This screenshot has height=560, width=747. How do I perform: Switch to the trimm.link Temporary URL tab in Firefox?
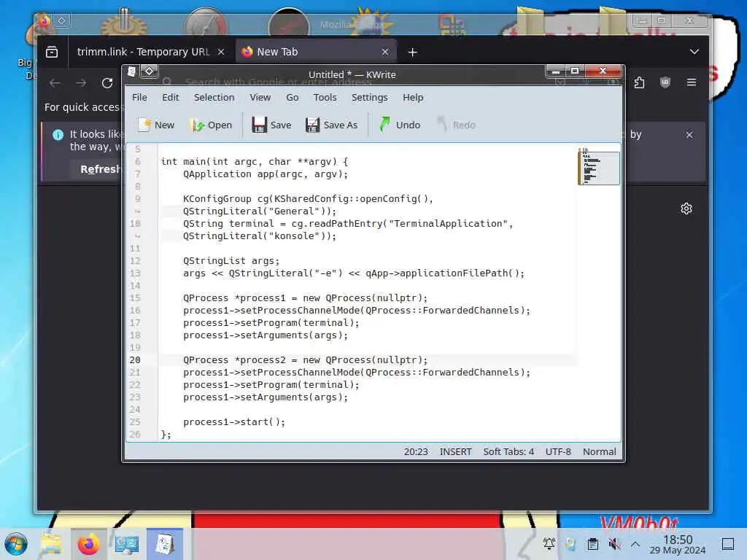143,52
